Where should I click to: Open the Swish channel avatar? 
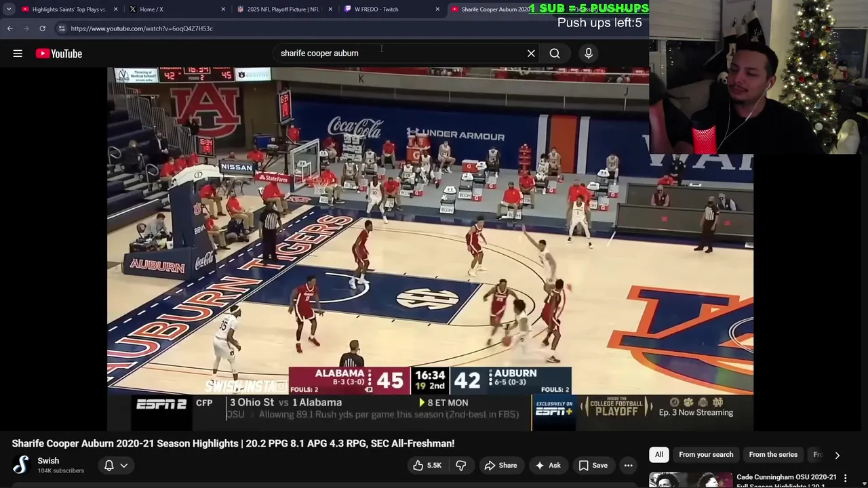[x=21, y=465]
